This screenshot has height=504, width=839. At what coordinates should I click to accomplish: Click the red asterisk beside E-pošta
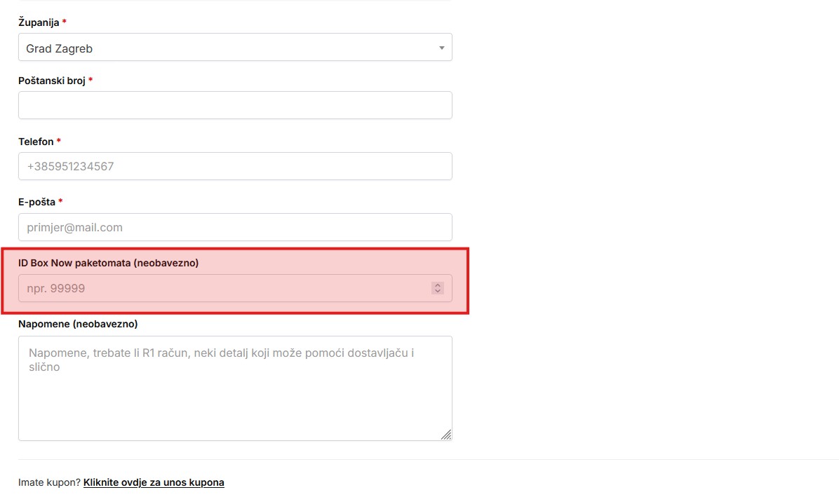tap(60, 202)
